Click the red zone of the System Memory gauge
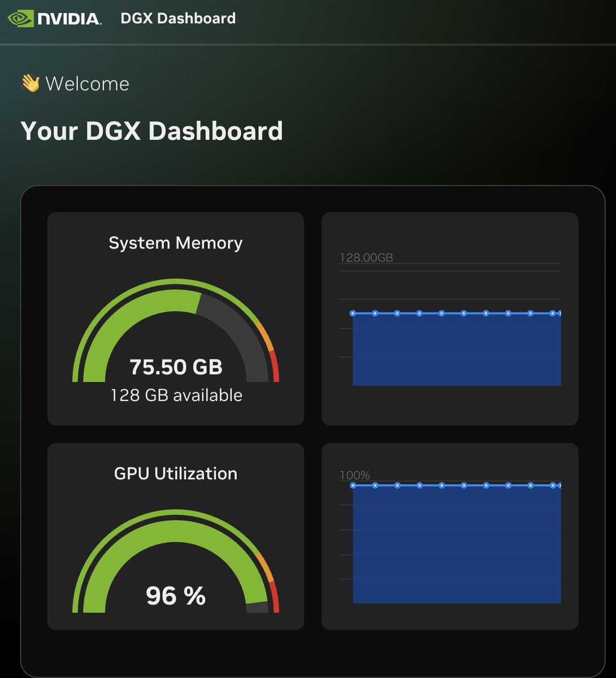Viewport: 616px width, 678px height. 275,366
